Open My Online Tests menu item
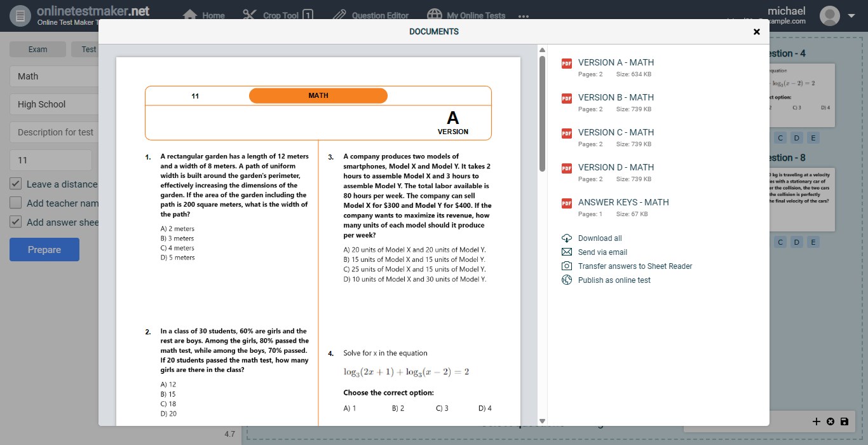This screenshot has width=868, height=445. tap(466, 15)
